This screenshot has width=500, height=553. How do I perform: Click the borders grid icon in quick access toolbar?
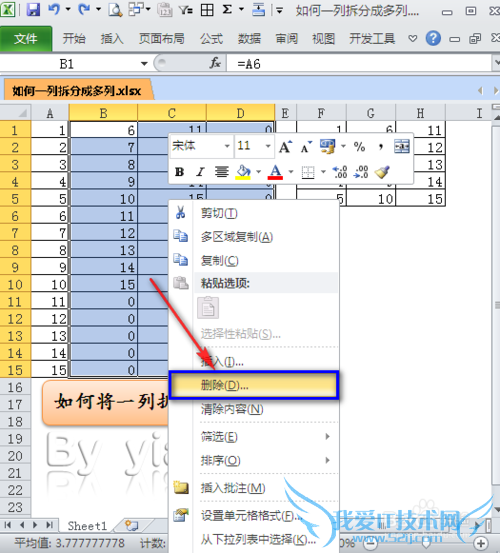click(x=207, y=10)
